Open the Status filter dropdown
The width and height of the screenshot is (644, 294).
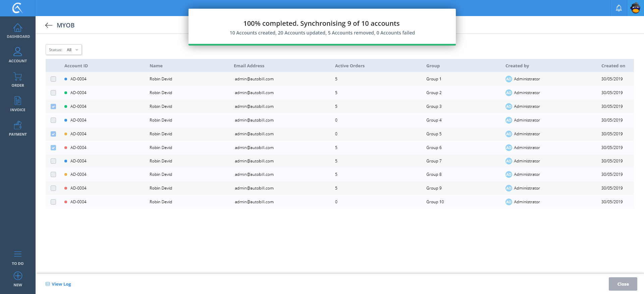(64, 50)
